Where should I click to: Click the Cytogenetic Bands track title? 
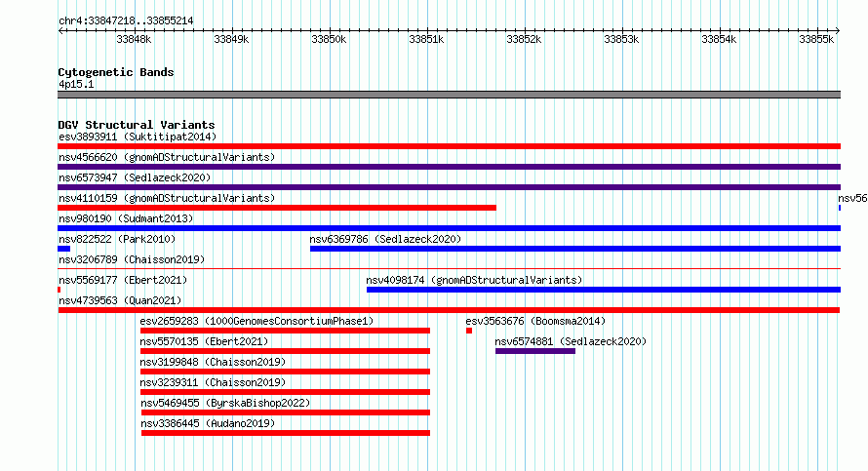(116, 72)
